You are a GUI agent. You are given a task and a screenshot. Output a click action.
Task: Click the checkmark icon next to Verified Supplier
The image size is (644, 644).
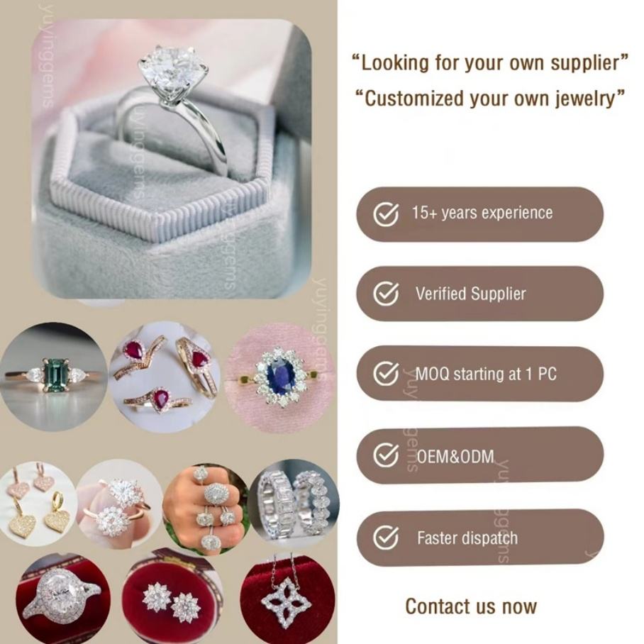click(x=385, y=294)
